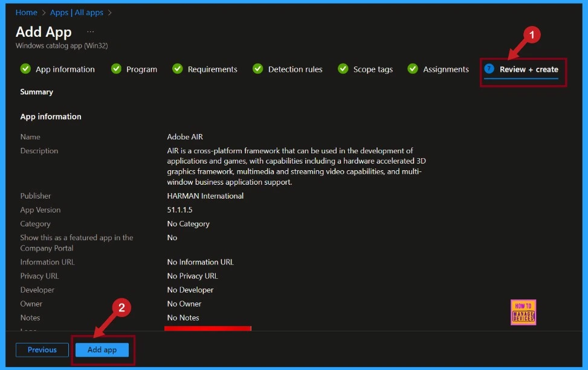Image resolution: width=588 pixels, height=370 pixels.
Task: Click green checkmark icon next to Program
Action: pos(116,69)
